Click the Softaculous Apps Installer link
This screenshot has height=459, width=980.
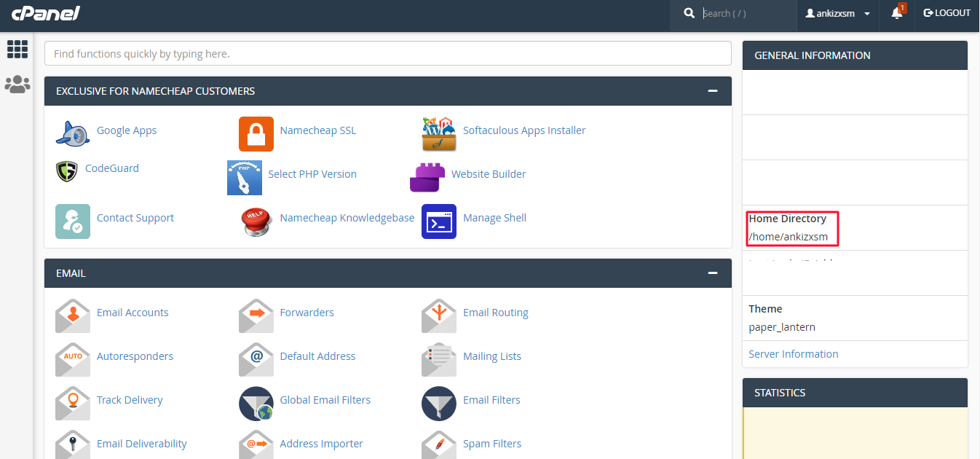coord(524,130)
